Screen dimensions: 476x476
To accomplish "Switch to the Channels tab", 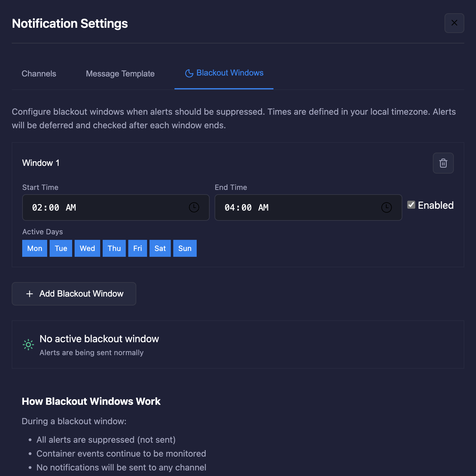I will tap(39, 74).
